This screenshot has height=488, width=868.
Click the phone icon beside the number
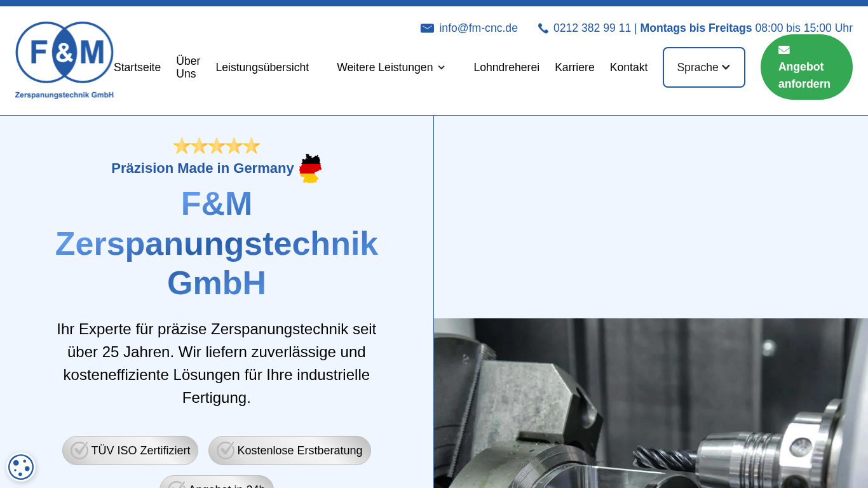(x=543, y=28)
